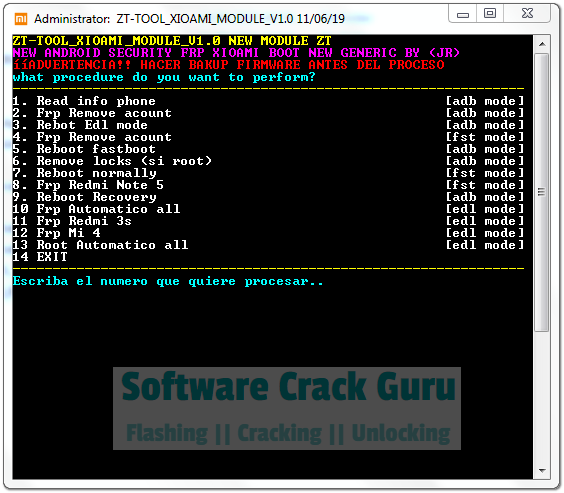Close the ZT-TOOL console window
564x493 pixels.
[x=527, y=14]
